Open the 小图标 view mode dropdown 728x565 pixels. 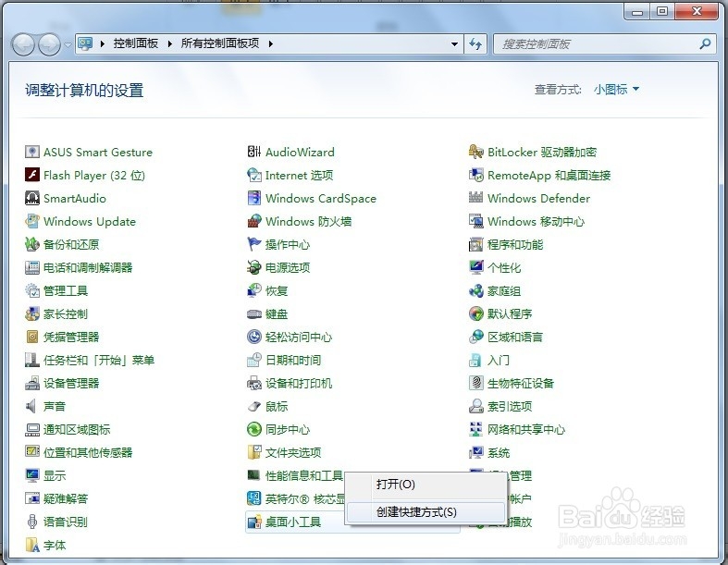[x=616, y=89]
